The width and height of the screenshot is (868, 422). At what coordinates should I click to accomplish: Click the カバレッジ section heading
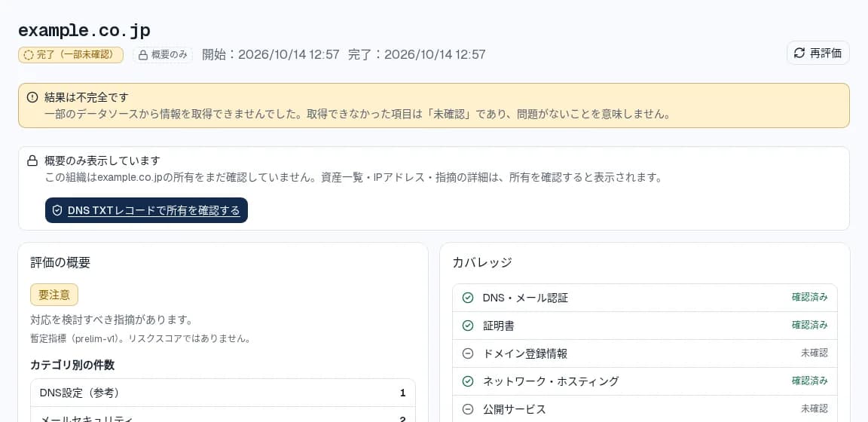point(482,262)
